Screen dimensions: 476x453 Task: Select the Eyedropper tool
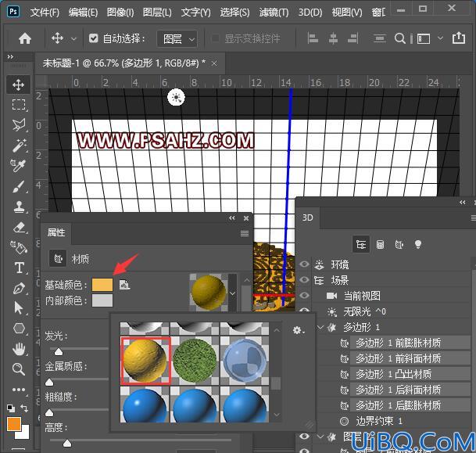(x=19, y=166)
